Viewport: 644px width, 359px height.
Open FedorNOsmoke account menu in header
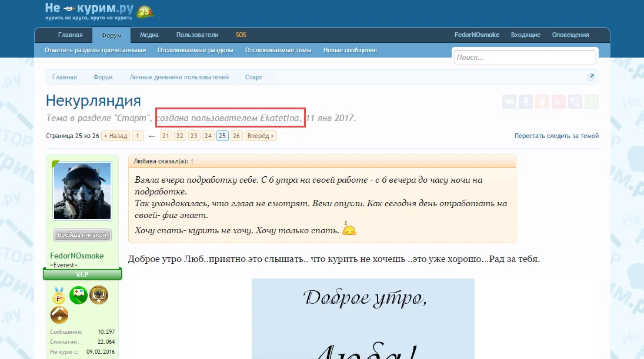click(x=476, y=35)
